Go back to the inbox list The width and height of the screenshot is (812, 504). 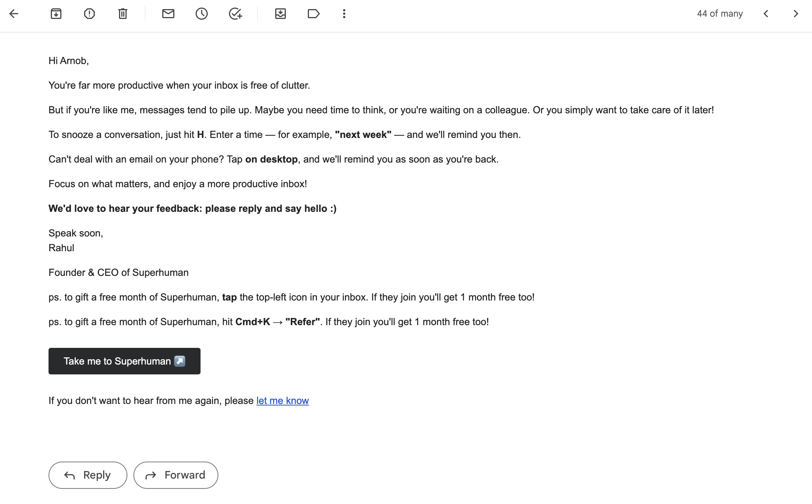pos(14,14)
